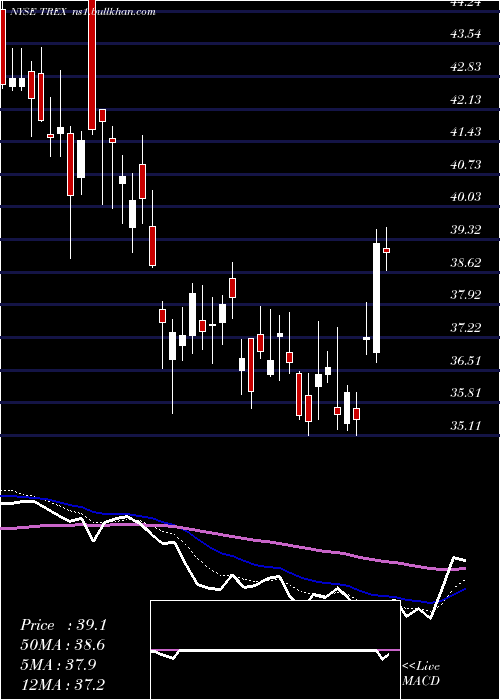Click the 39.32 price axis label
This screenshot has height=700, width=500.
pyautogui.click(x=466, y=230)
